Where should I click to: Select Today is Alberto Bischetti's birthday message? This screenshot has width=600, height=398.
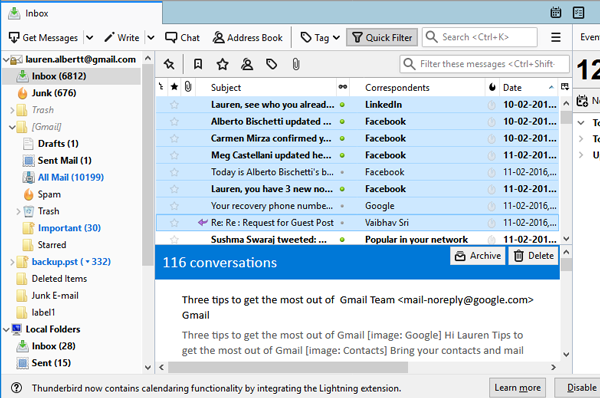(x=357, y=172)
